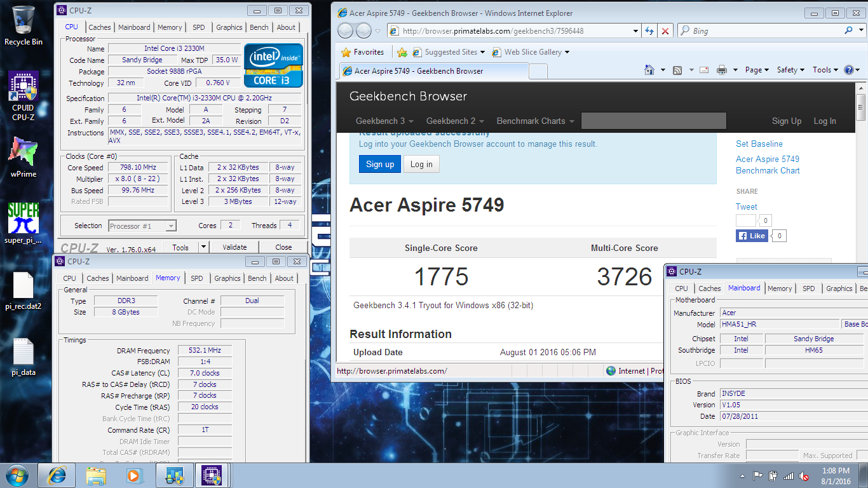Image resolution: width=868 pixels, height=488 pixels.
Task: Click the IE Home icon
Action: [x=649, y=70]
